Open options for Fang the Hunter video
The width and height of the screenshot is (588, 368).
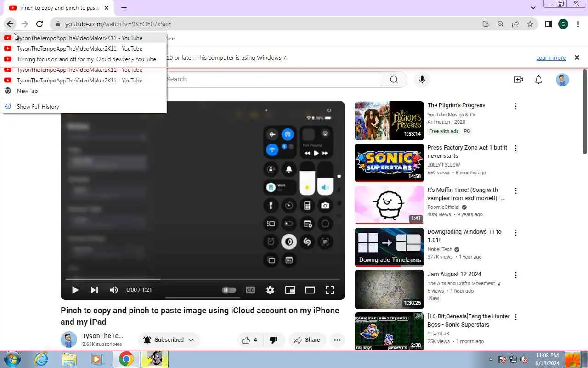click(x=516, y=317)
